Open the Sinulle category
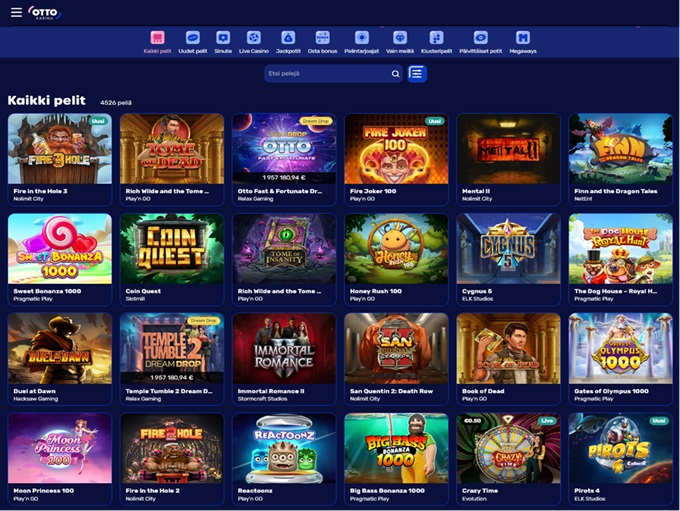The width and height of the screenshot is (680, 511). (223, 42)
